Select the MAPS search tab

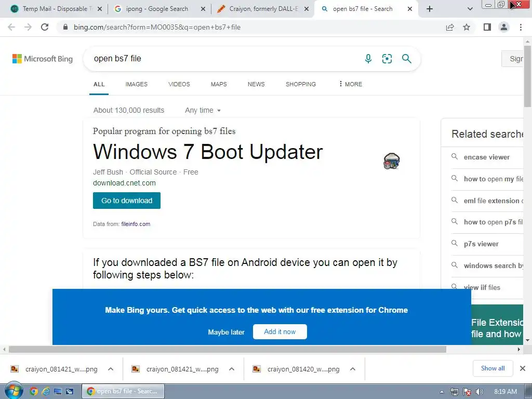(219, 84)
